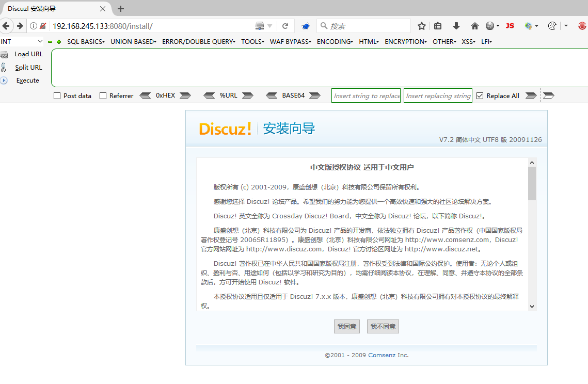Image resolution: width=588 pixels, height=384 pixels.
Task: Click the license scrollbar thumb
Action: click(x=532, y=183)
